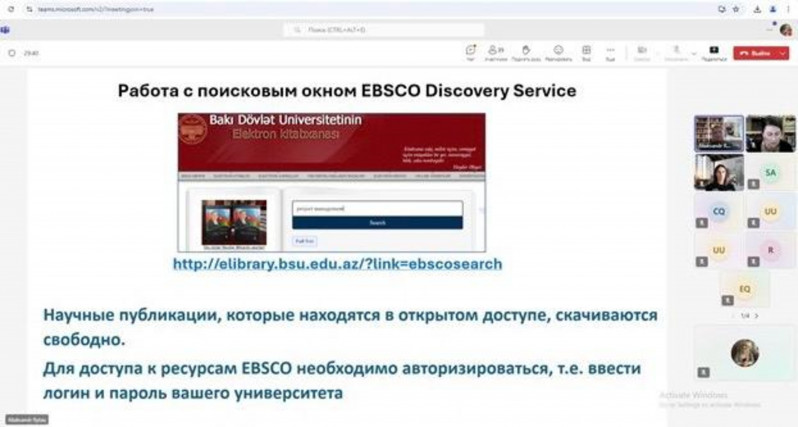
Task: Select the UU tile right of CQ
Action: click(x=771, y=211)
